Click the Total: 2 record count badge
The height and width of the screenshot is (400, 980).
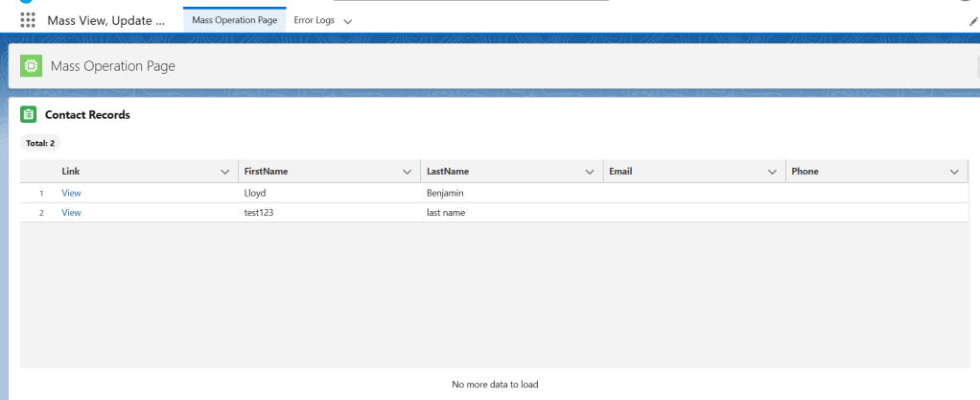(x=40, y=142)
